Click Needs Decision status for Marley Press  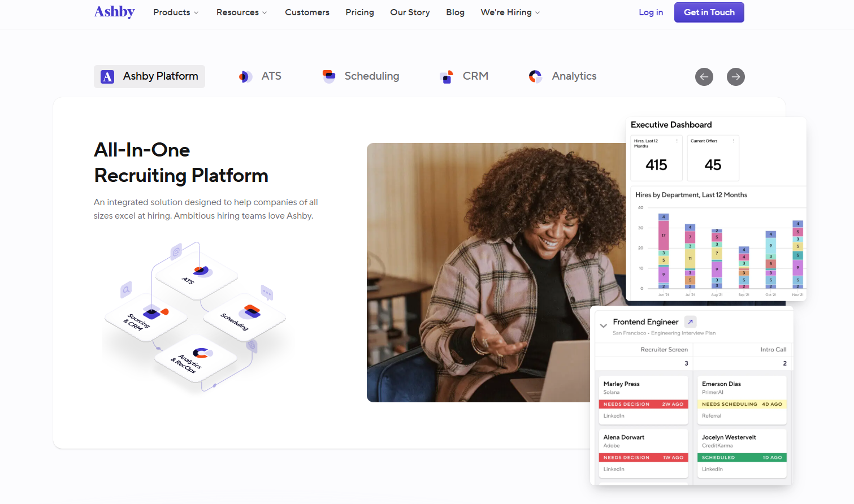(643, 404)
